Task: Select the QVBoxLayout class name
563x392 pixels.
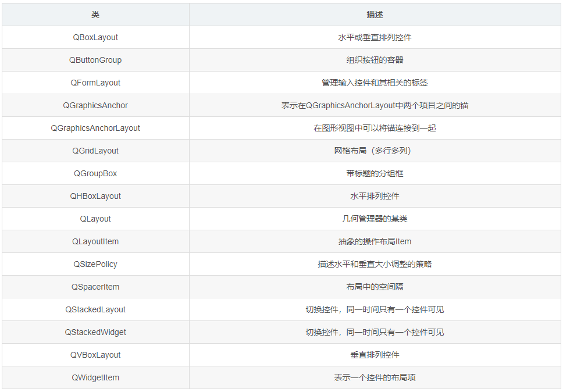Action: coord(95,355)
